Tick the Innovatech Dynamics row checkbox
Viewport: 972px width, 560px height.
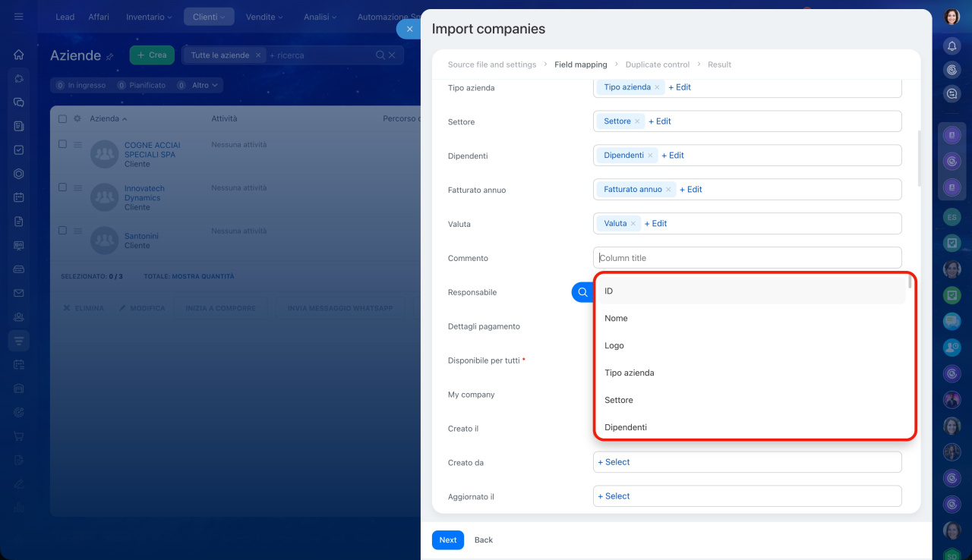coord(63,187)
